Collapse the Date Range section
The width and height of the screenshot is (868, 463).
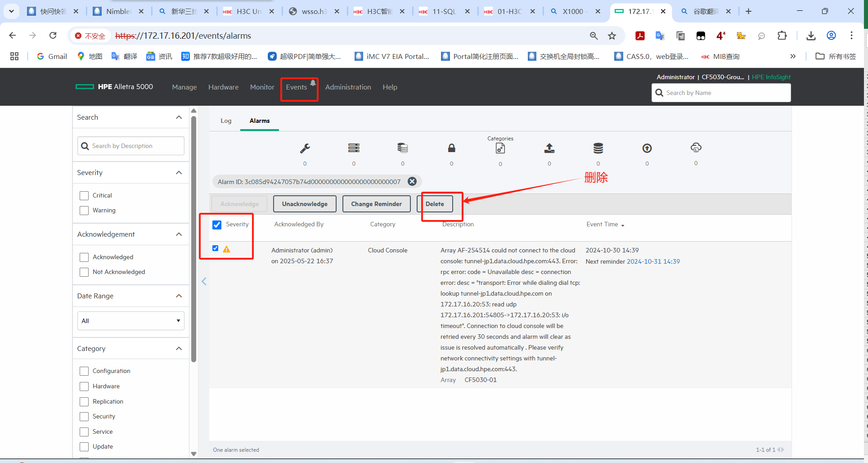(x=179, y=296)
